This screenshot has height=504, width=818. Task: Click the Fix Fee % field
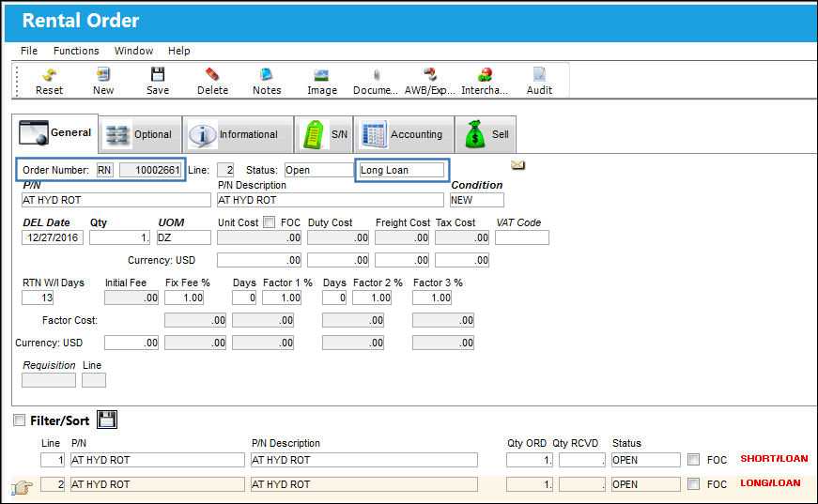184,298
